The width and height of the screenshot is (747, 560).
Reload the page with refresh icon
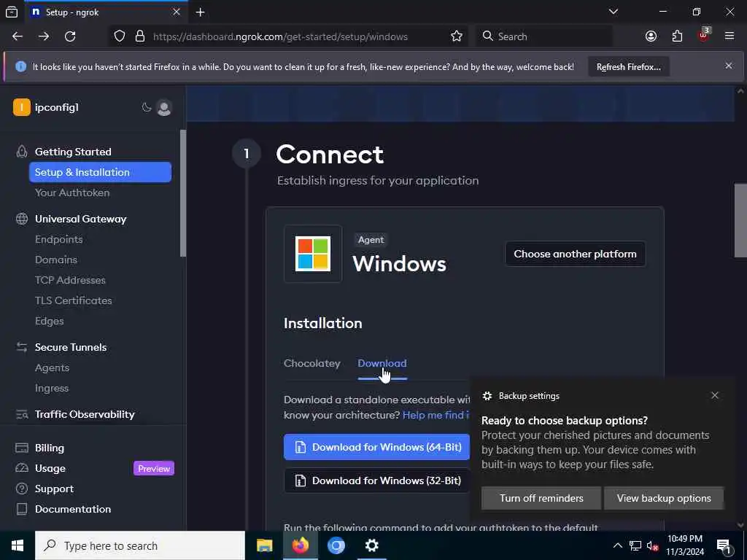70,36
